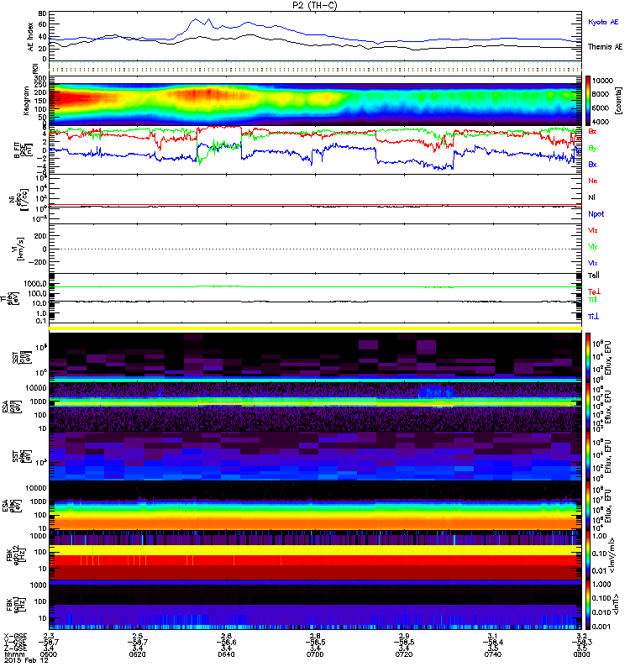630x672 pixels.
Task: Click the 0740 time tick label
Action: [x=493, y=654]
